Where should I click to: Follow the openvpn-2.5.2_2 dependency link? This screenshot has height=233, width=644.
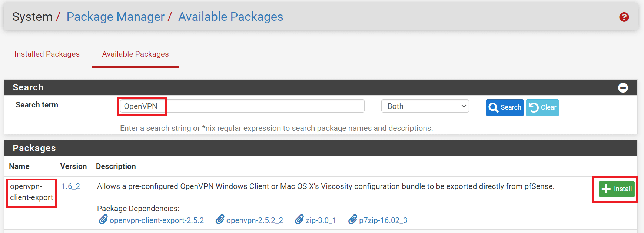[255, 220]
